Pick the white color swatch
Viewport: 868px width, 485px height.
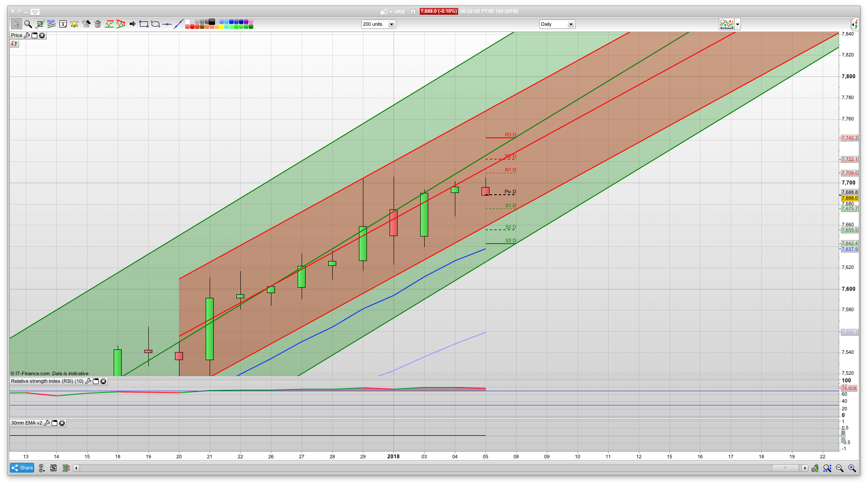pos(187,22)
